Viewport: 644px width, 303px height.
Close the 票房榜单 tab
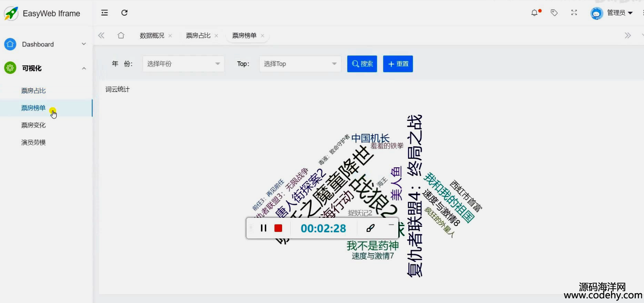(263, 36)
